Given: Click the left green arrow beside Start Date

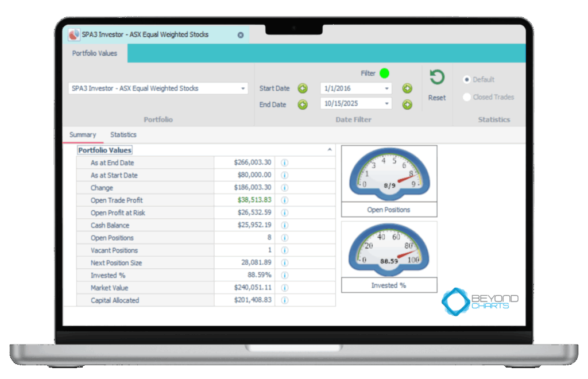Looking at the screenshot, I should [x=303, y=88].
